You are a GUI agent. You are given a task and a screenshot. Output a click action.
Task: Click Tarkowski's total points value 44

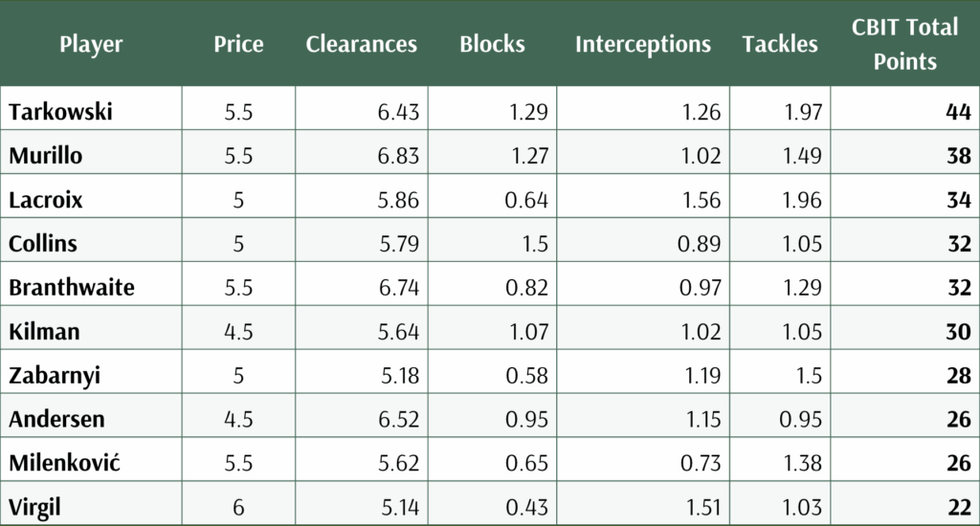click(x=958, y=112)
